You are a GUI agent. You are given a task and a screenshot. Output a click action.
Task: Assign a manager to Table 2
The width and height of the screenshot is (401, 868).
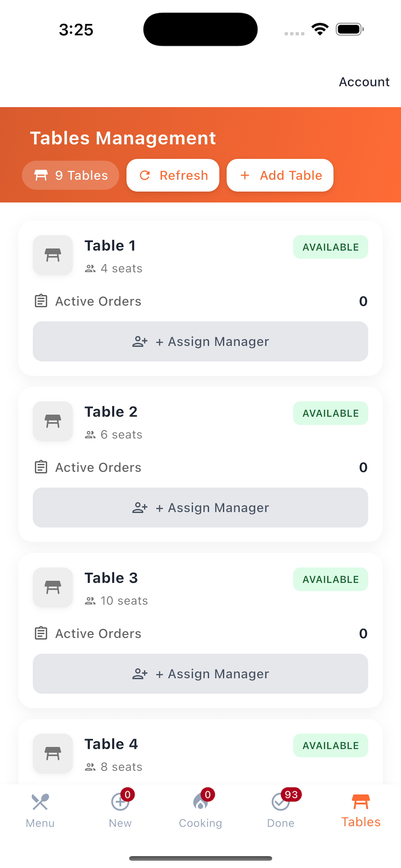200,507
